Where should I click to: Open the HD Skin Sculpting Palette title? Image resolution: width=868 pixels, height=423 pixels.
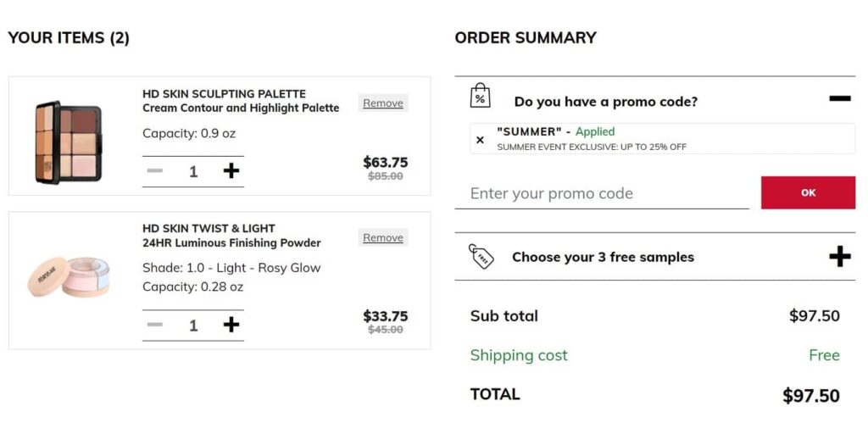[x=224, y=94]
